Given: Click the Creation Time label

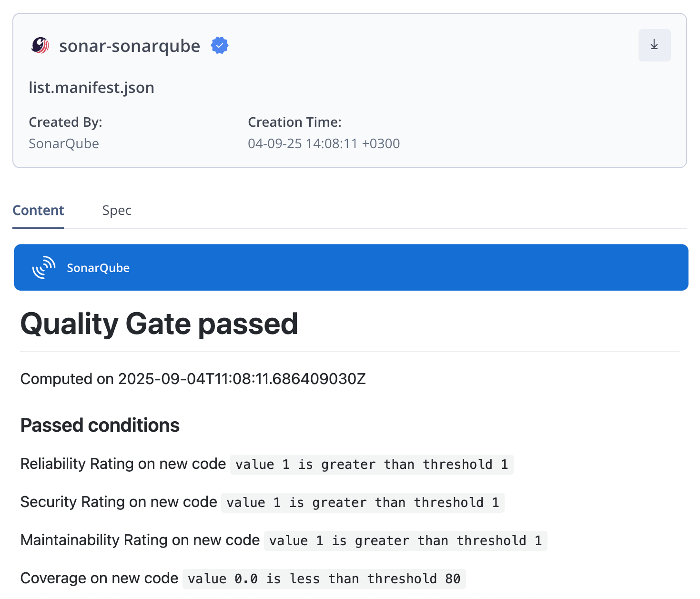Looking at the screenshot, I should tap(294, 122).
